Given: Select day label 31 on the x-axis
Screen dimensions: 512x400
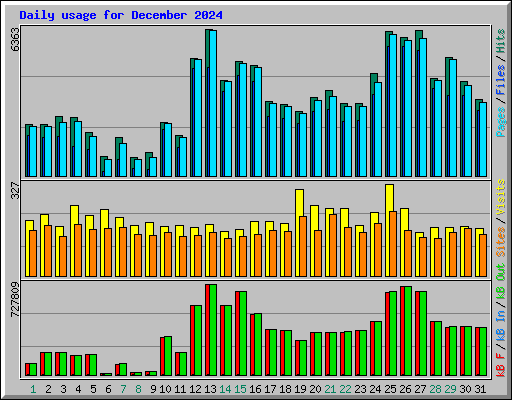Looking at the screenshot, I should click(480, 389).
